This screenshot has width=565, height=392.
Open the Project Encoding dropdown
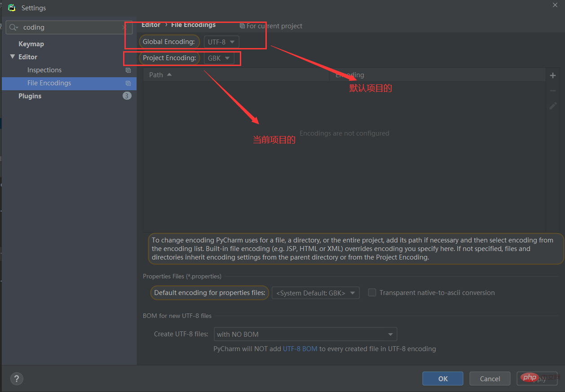tap(219, 58)
